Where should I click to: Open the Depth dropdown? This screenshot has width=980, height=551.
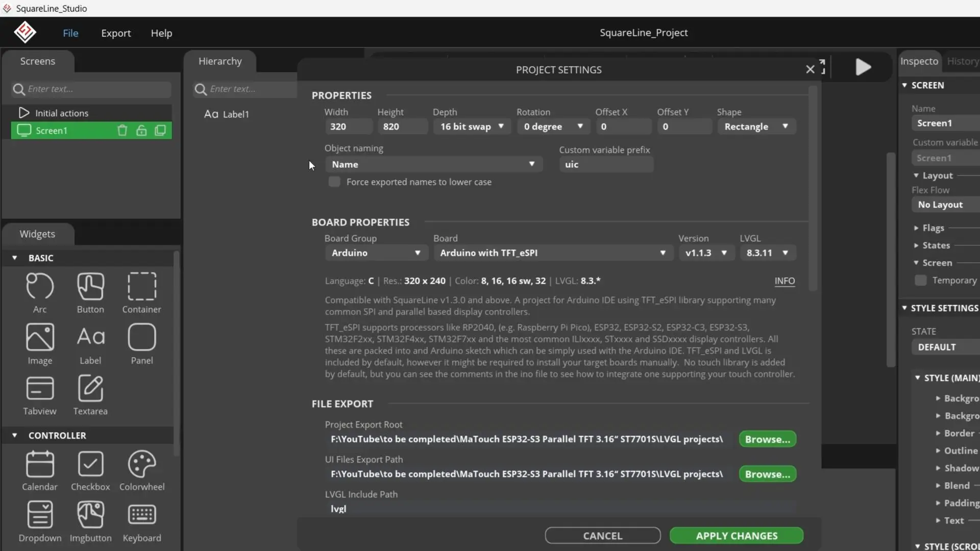tap(472, 127)
